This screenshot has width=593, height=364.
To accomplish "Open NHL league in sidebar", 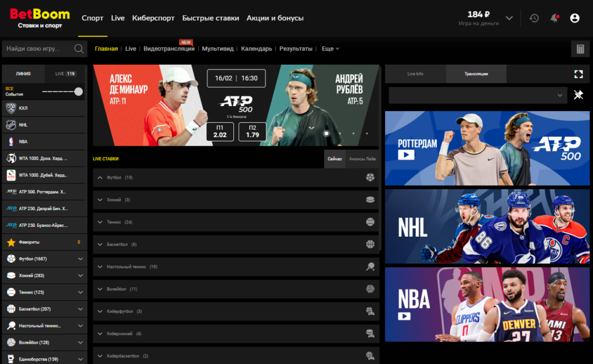I will pos(44,125).
